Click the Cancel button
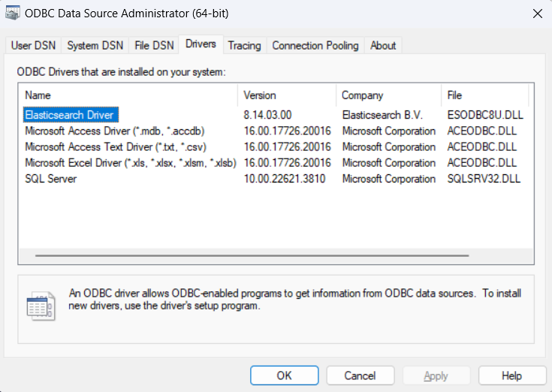This screenshot has width=552, height=392. pos(360,375)
